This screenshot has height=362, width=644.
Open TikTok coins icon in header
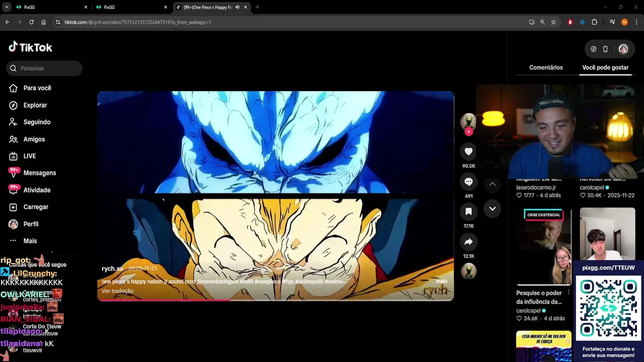594,49
